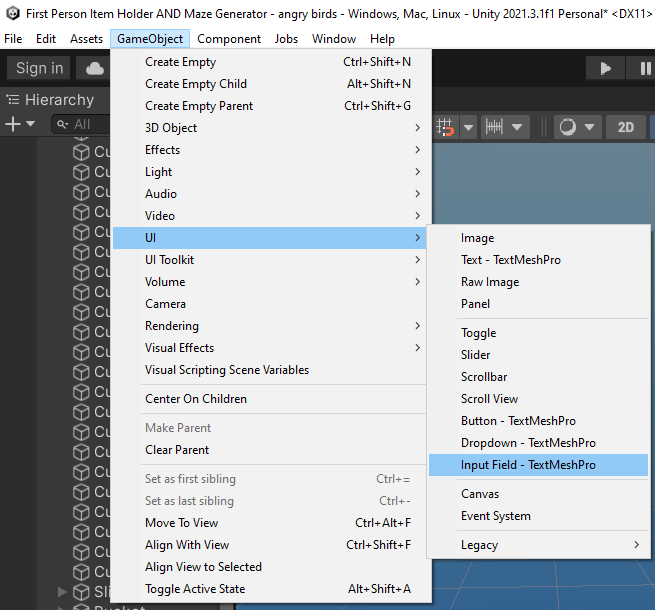Expand the Rendering submenu
Viewport: 655px width, 610px height.
pyautogui.click(x=269, y=326)
